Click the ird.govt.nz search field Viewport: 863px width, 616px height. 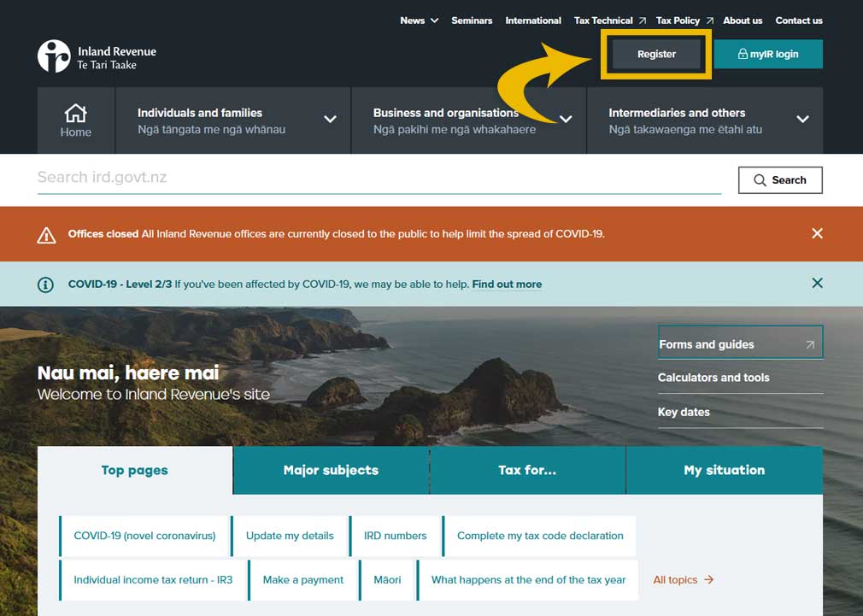[342, 177]
